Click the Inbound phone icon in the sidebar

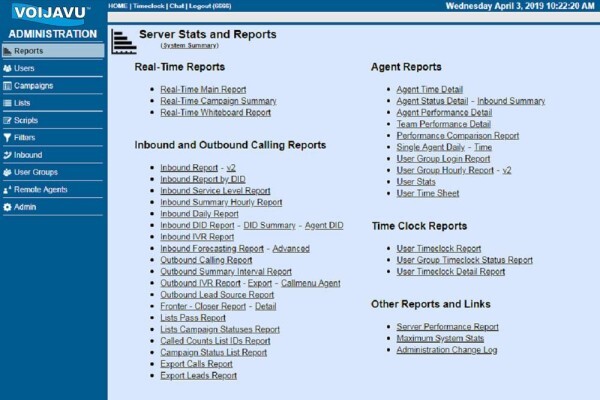tap(7, 155)
